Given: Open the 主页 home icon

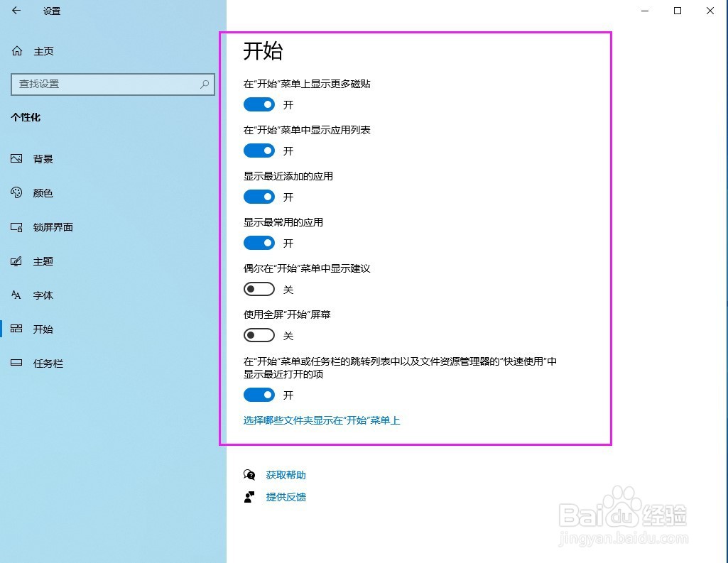Looking at the screenshot, I should tap(17, 51).
